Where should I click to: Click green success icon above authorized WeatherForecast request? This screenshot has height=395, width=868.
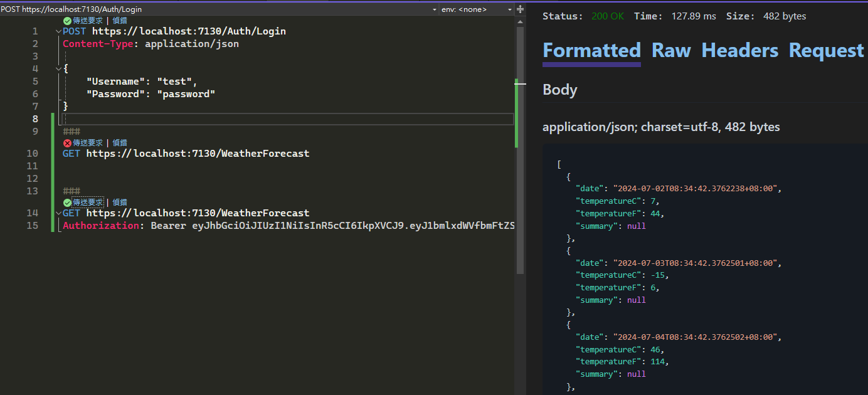click(67, 203)
